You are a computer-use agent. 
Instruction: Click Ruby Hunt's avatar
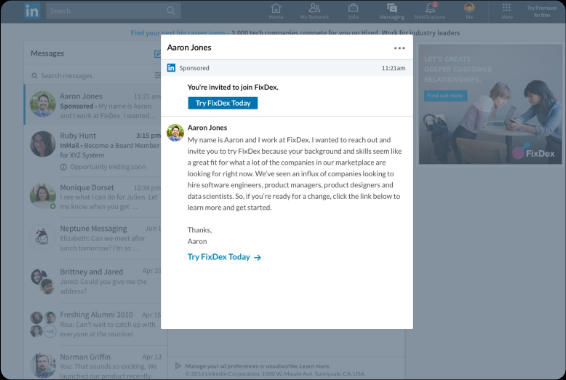[43, 144]
